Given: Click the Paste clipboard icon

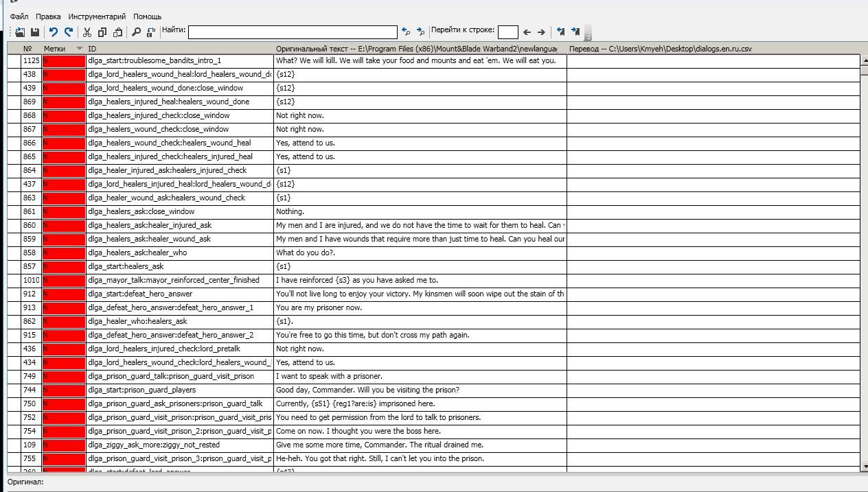Looking at the screenshot, I should tap(117, 32).
